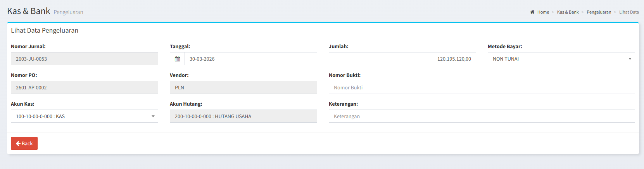Click the arrow icon on Back button

coord(18,143)
